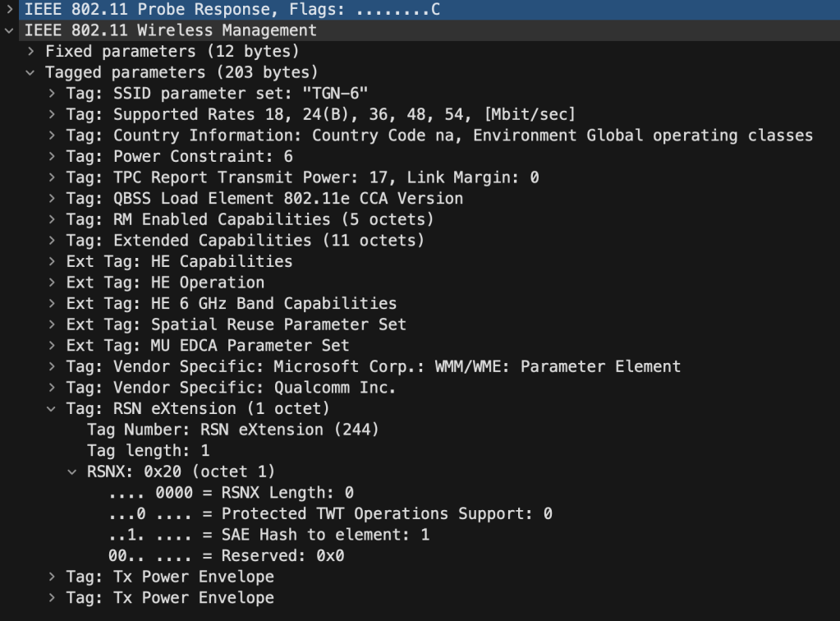Expand the Vendor Specific: Qualcomm Inc. tag

coord(52,388)
